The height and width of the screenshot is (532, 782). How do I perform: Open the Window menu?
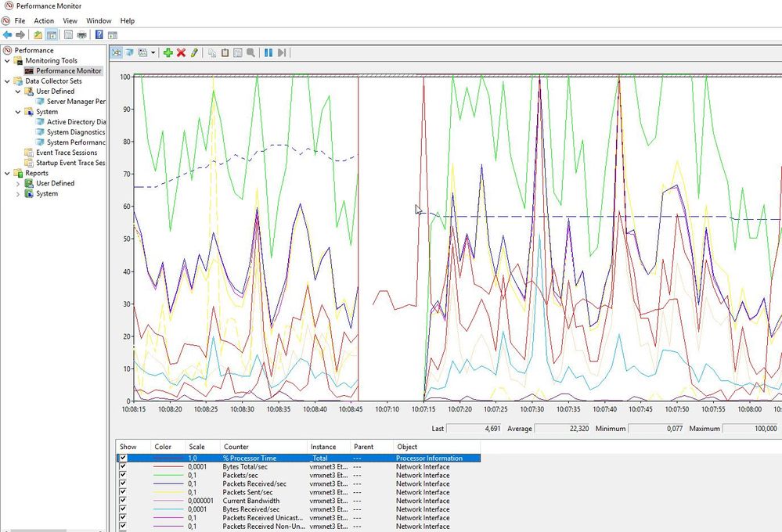(99, 20)
